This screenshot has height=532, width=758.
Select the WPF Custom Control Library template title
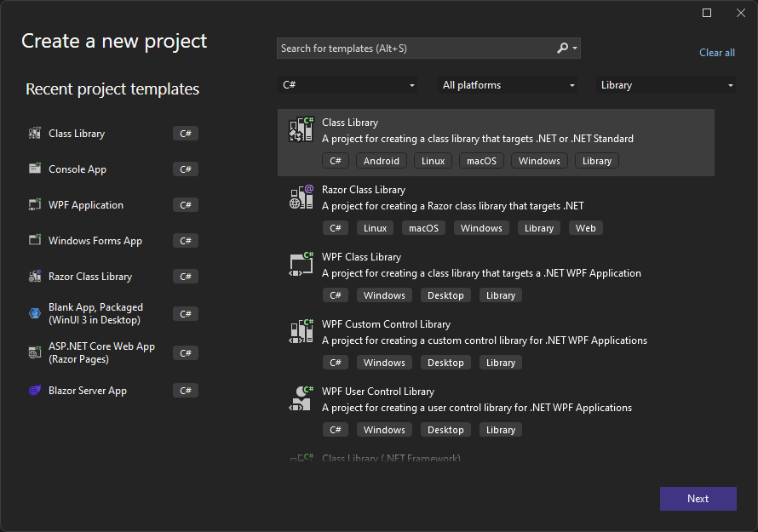[387, 324]
